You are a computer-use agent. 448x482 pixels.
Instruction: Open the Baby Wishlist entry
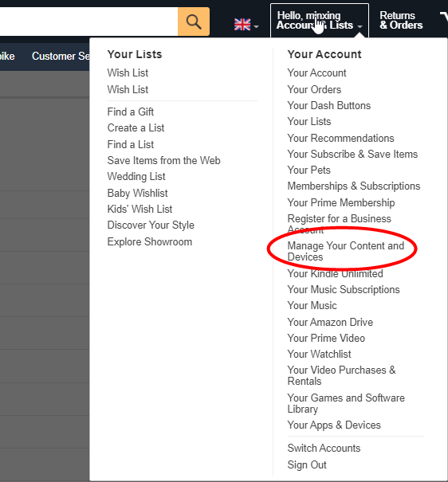pyautogui.click(x=137, y=193)
